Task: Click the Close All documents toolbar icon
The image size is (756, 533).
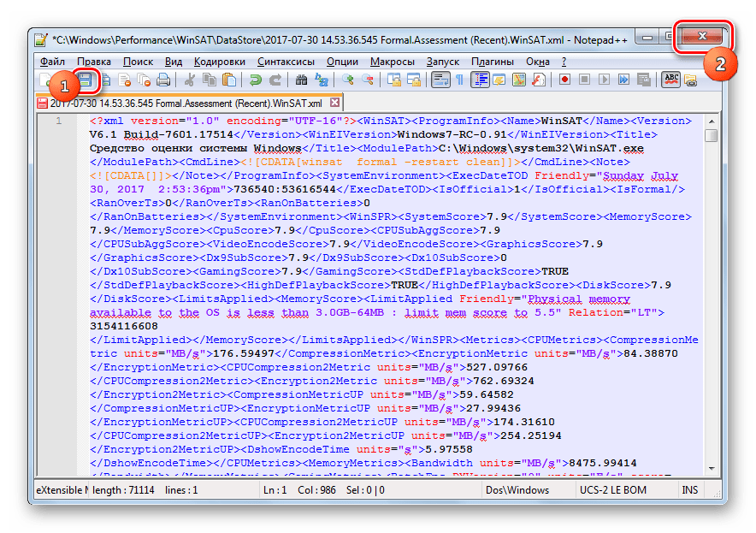Action: tap(144, 80)
